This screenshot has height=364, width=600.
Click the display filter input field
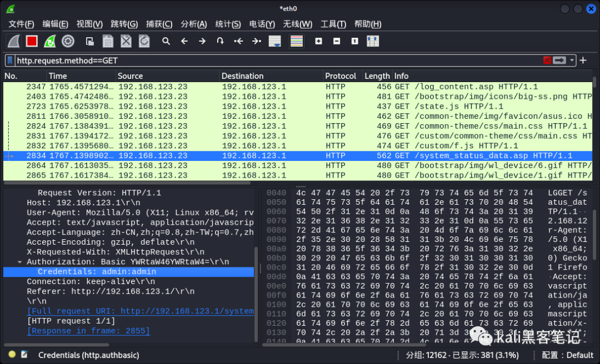click(x=278, y=60)
